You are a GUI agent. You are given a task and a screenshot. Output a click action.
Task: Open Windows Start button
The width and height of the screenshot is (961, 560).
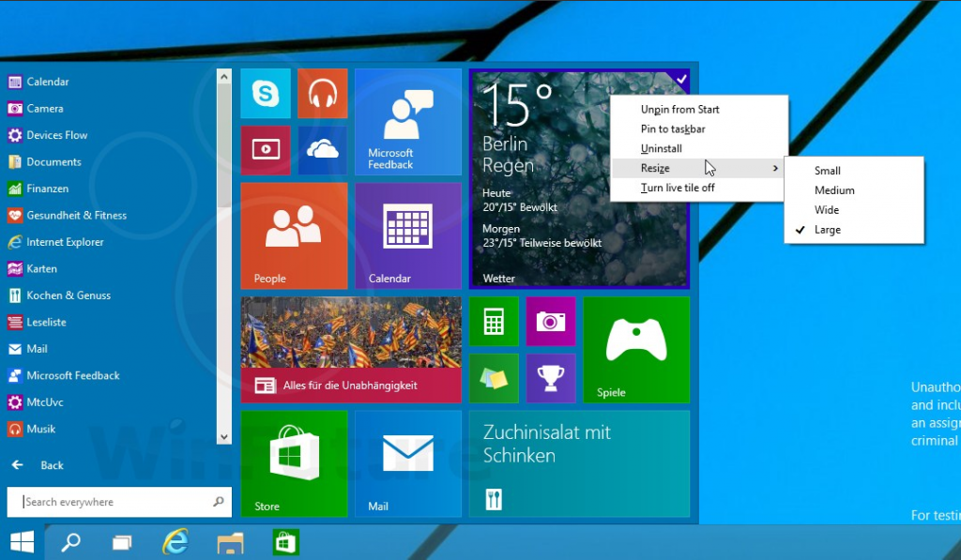(x=22, y=541)
